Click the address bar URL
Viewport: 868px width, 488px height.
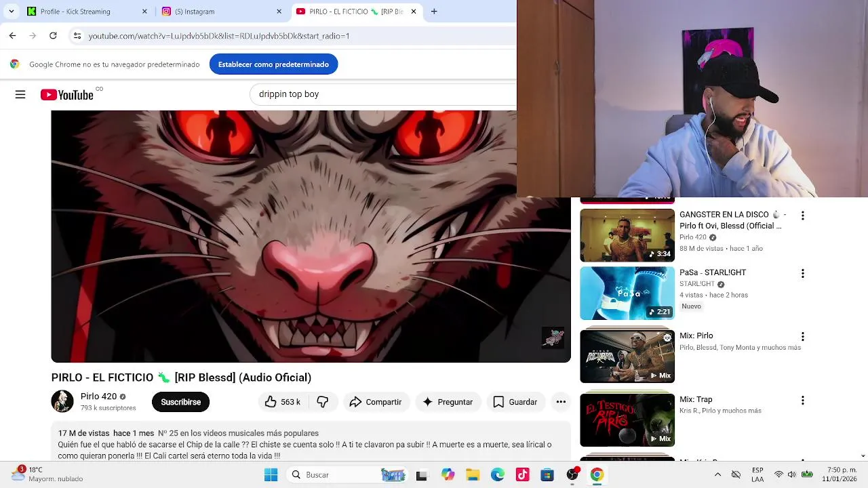219,35
